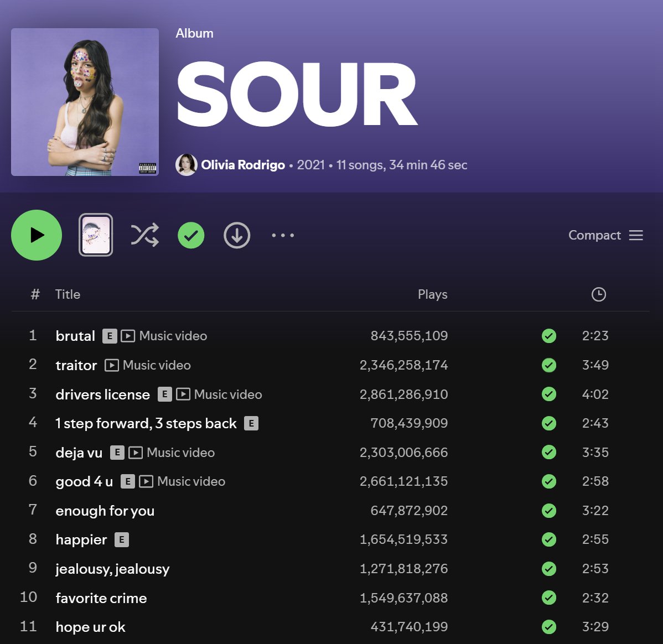The width and height of the screenshot is (663, 644).
Task: Open the album preview thumbnail button
Action: [x=96, y=235]
